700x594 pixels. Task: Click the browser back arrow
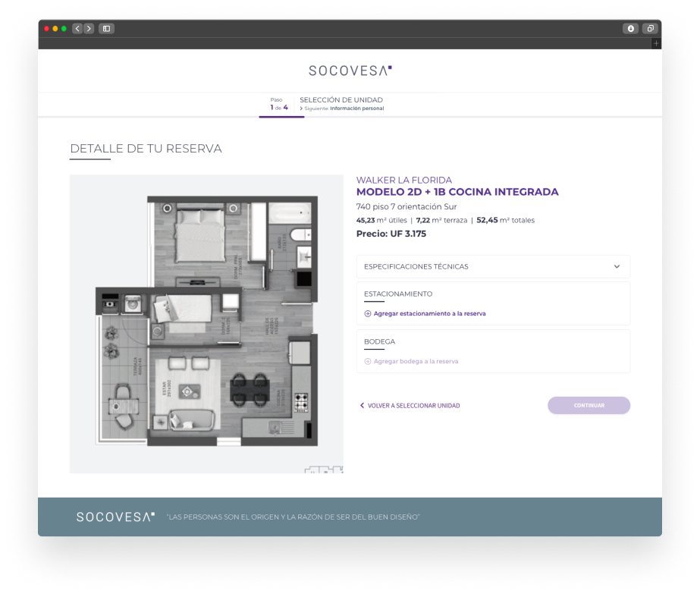click(x=77, y=29)
